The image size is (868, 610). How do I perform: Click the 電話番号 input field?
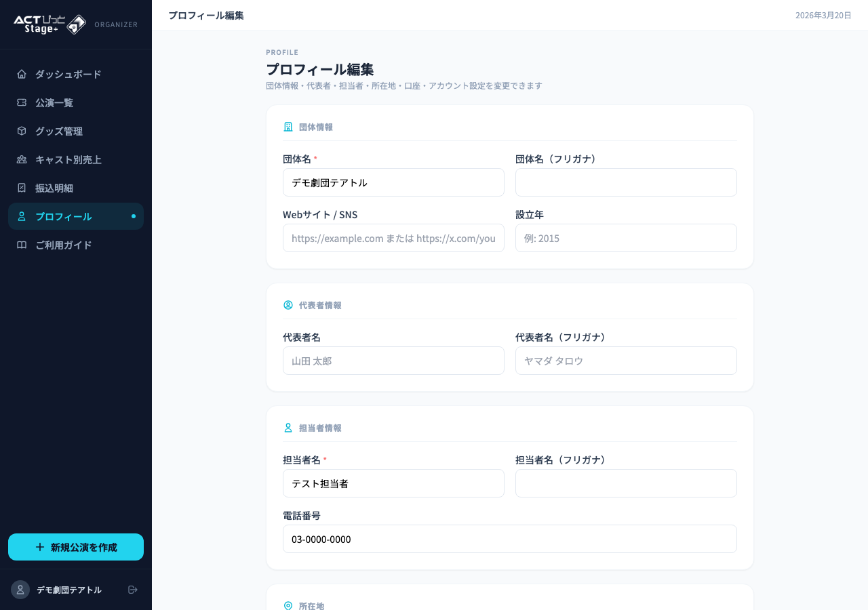[510, 539]
